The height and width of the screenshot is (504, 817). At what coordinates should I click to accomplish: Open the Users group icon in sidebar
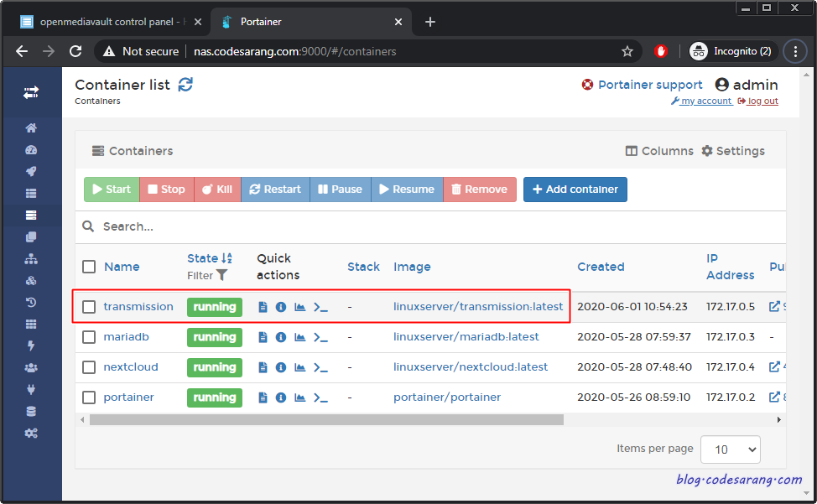pos(31,367)
